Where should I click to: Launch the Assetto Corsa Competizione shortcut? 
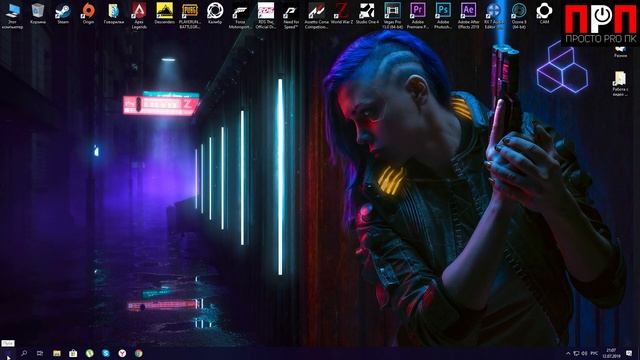316,16
